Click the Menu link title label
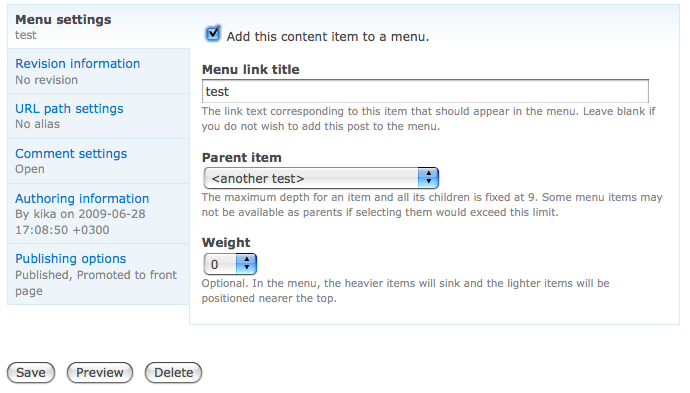 click(x=250, y=70)
